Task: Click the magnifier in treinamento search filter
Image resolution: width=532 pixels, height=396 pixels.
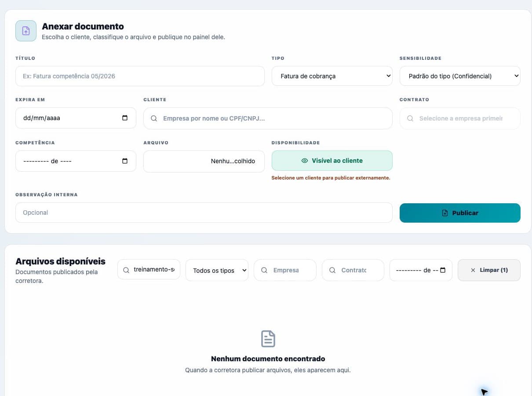Action: pos(126,270)
